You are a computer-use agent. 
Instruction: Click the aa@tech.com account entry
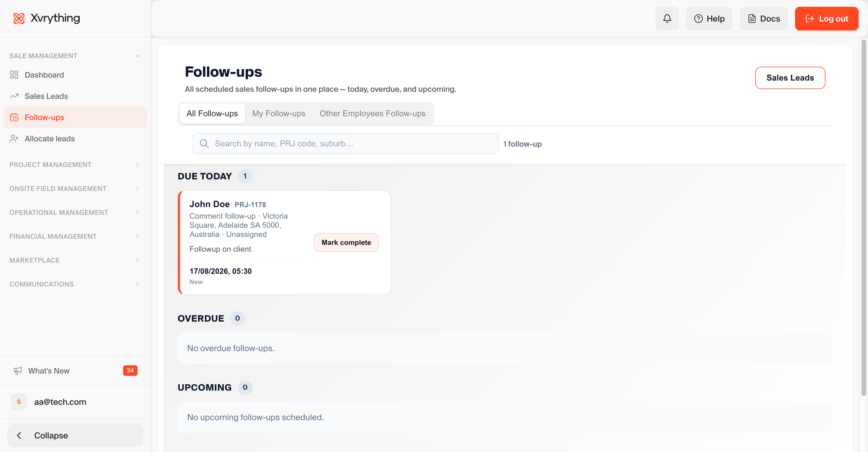tap(75, 402)
